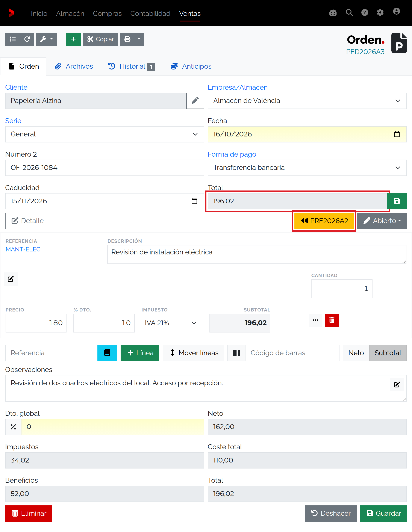Print the order with printer icon
Screen dimensions: 412x532
click(x=127, y=39)
